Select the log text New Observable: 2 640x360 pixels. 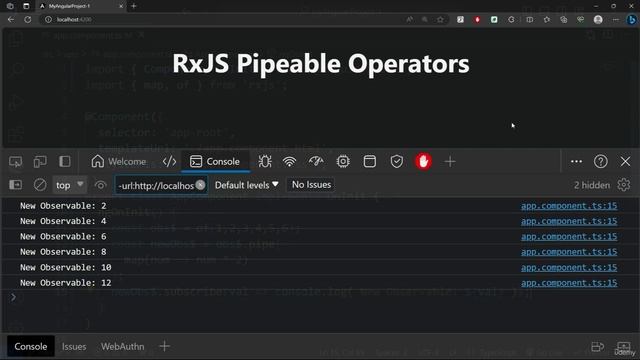[63, 206]
